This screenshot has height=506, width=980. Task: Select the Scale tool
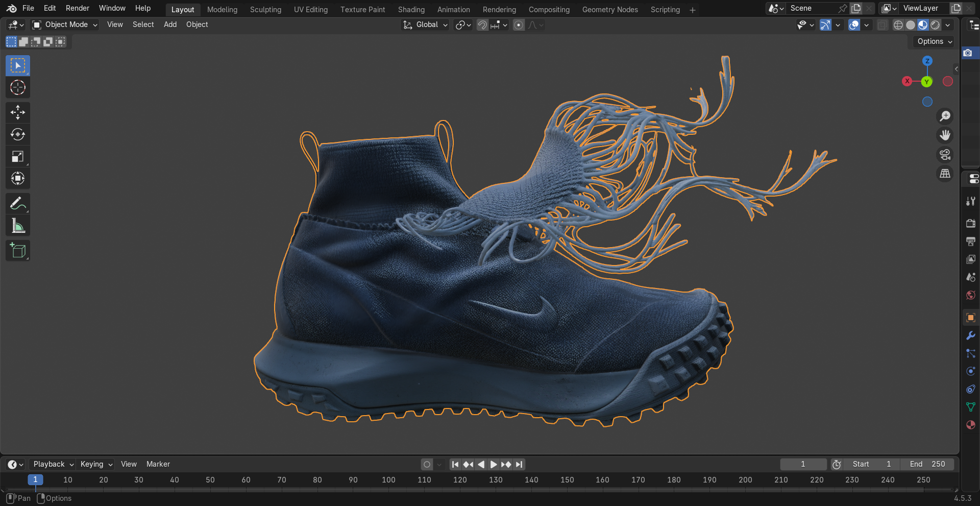(x=18, y=156)
